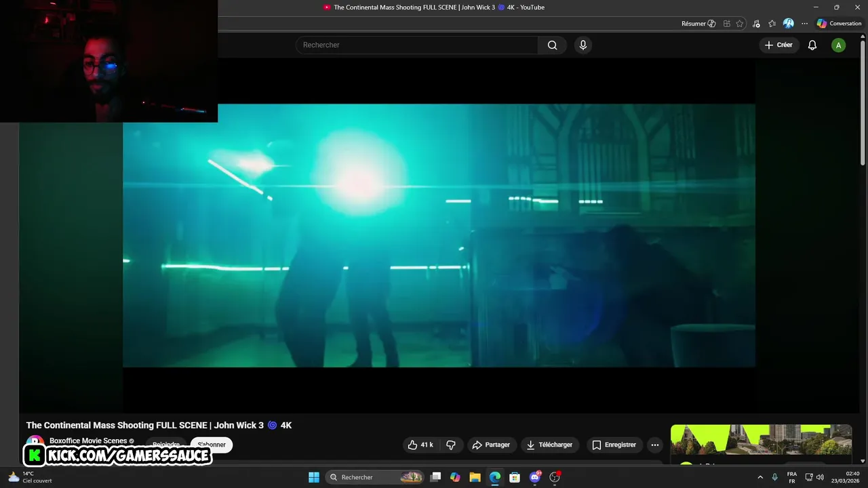Click the system tray microphone icon
The image size is (868, 488).
pos(774,477)
